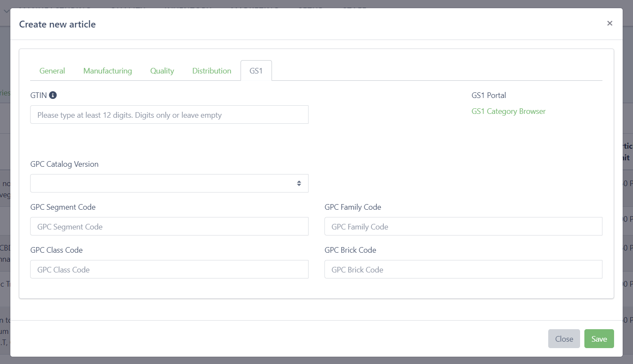Expand the GPC Catalog Version dropdown
This screenshot has width=633, height=364.
point(169,184)
